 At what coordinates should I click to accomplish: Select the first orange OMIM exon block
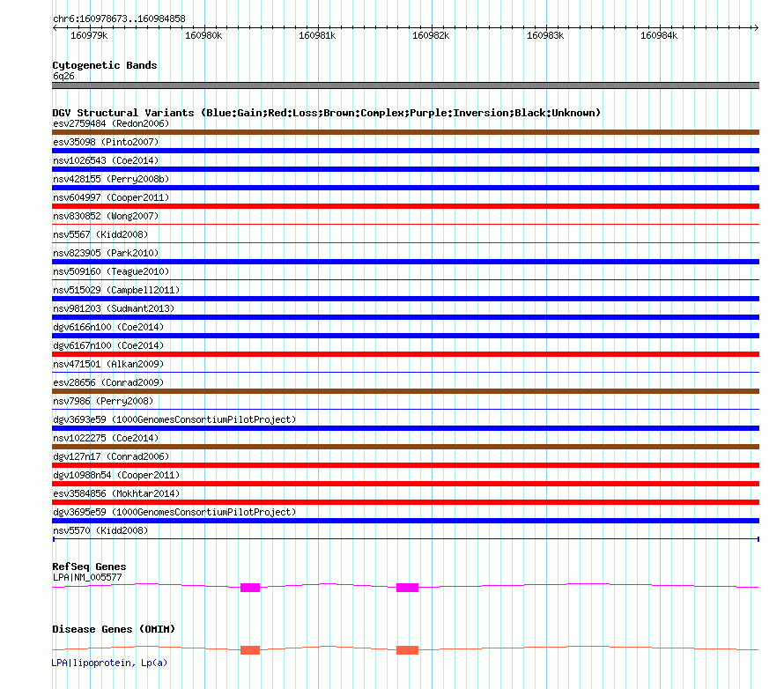pos(250,650)
